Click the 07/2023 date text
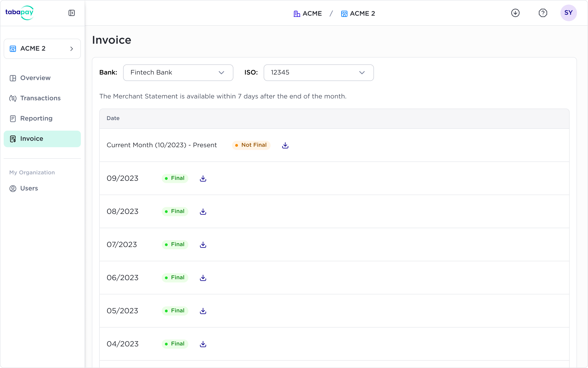The image size is (588, 368). (122, 244)
